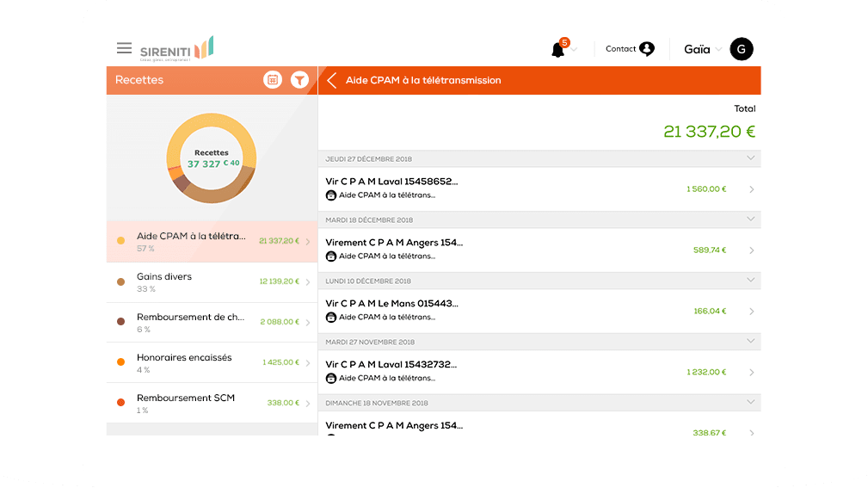This screenshot has height=488, width=868.
Task: Open Vir CPAM Laval 1 560,00 € transaction
Action: point(539,188)
